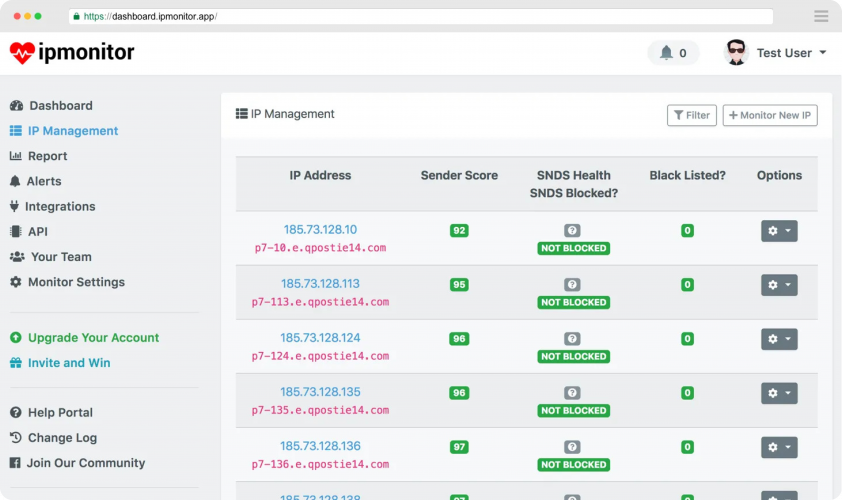Open the Help Portal link
This screenshot has width=842, height=500.
(60, 412)
